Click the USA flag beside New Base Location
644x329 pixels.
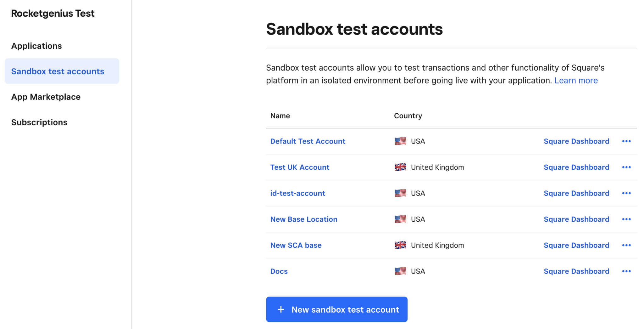pyautogui.click(x=400, y=219)
